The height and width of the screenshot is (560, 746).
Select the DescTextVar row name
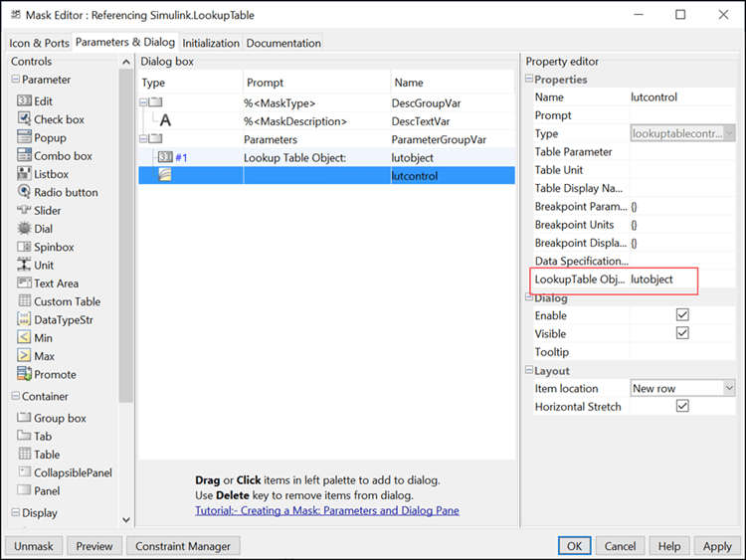(x=421, y=121)
